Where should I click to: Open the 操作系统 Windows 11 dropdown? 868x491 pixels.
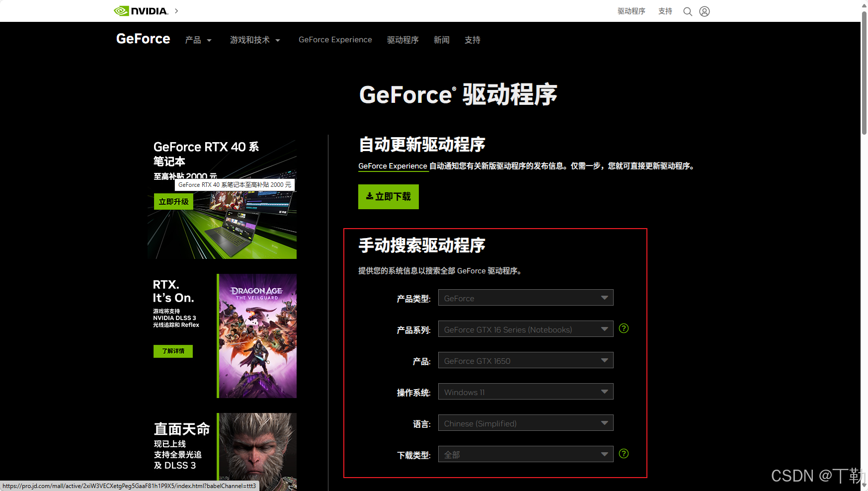point(526,392)
